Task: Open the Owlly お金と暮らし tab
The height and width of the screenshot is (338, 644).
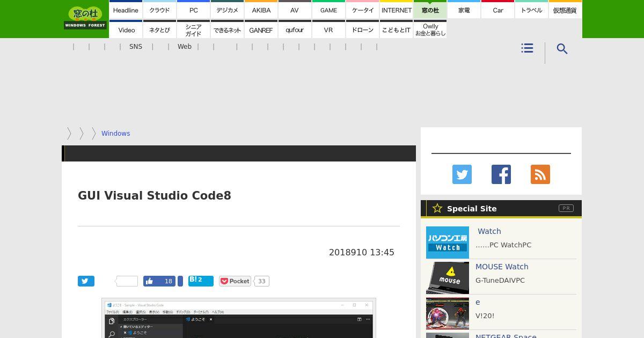Action: coord(430,30)
